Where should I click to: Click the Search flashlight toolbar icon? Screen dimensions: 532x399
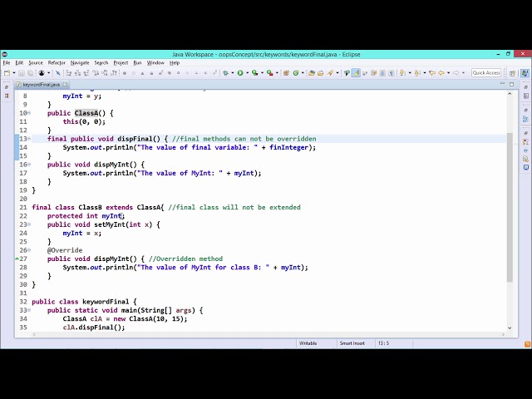coord(330,73)
